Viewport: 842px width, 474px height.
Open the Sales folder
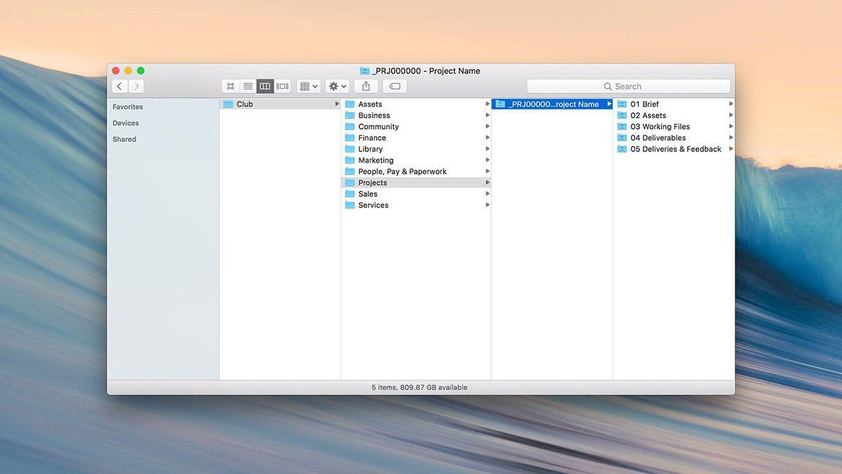pos(416,194)
